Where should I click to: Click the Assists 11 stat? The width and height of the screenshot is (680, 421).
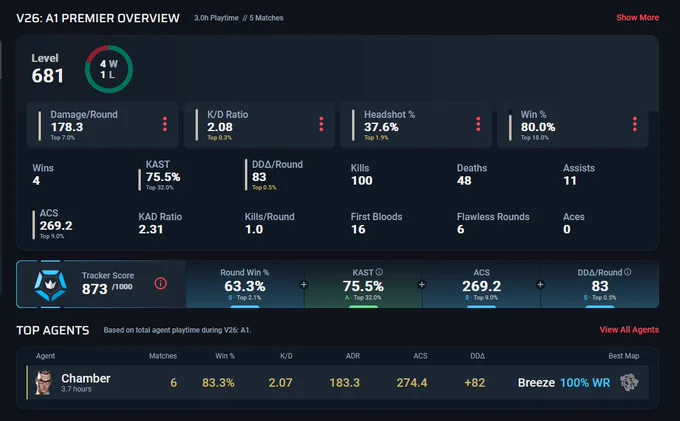579,175
